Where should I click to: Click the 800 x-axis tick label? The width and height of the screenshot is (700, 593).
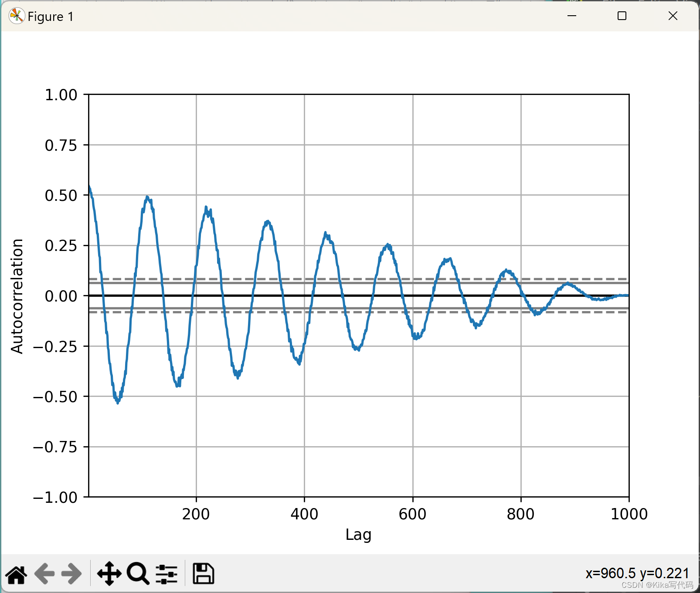click(521, 514)
